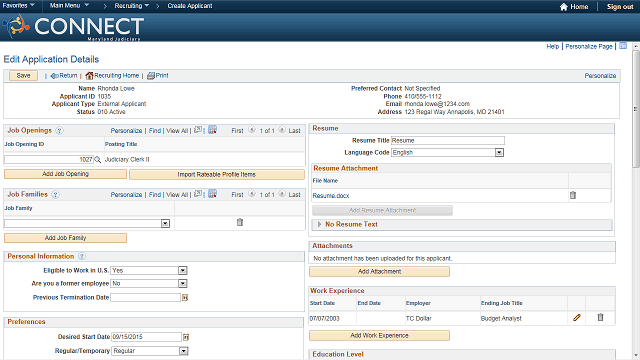This screenshot has width=640, height=360.
Task: Open Eligible to Work in U.S. dropdown
Action: pyautogui.click(x=182, y=270)
